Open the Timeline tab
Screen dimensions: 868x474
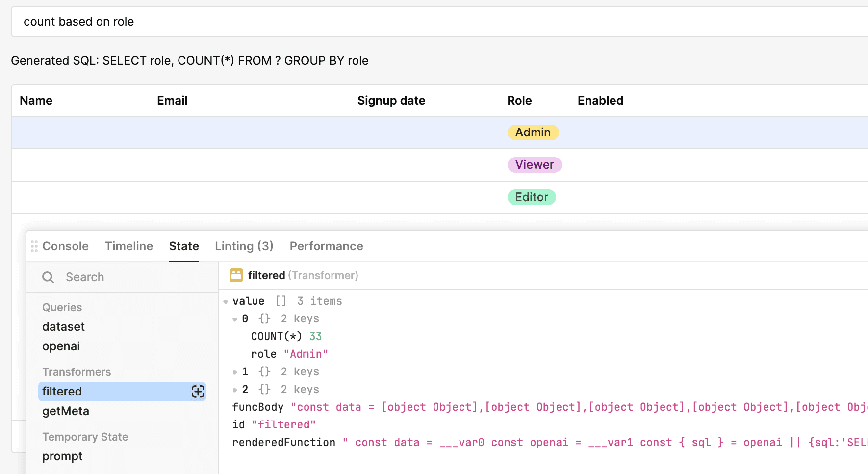click(x=129, y=246)
